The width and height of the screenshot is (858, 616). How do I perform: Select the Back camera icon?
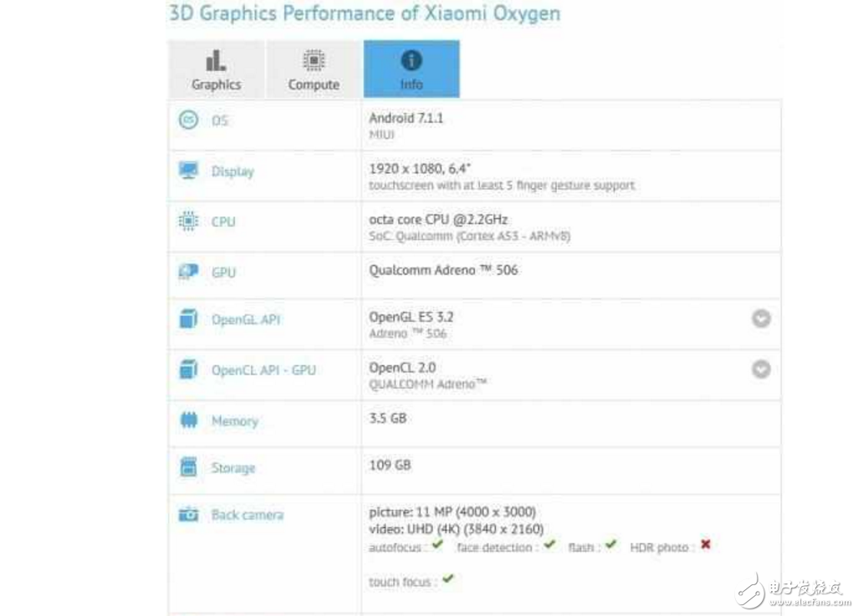191,514
